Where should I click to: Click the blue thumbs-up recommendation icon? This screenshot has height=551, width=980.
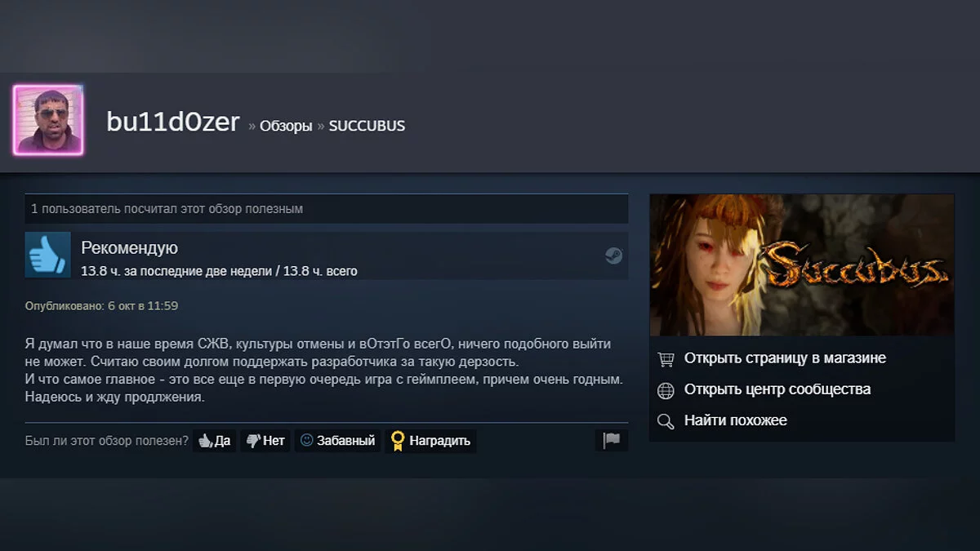[x=48, y=256]
